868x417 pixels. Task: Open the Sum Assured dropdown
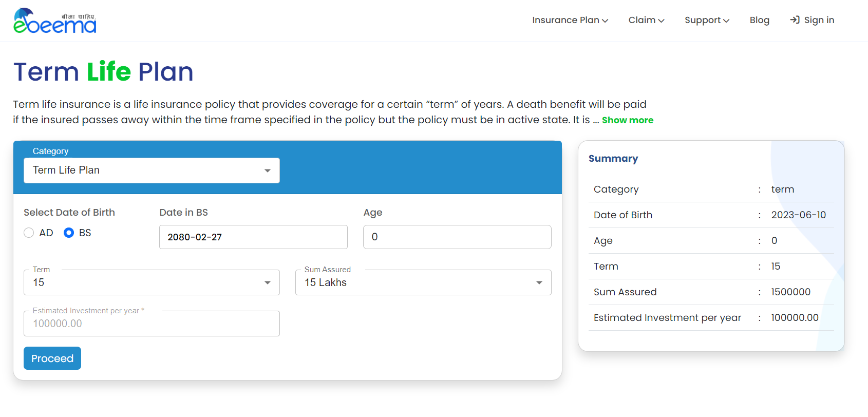[x=423, y=282]
